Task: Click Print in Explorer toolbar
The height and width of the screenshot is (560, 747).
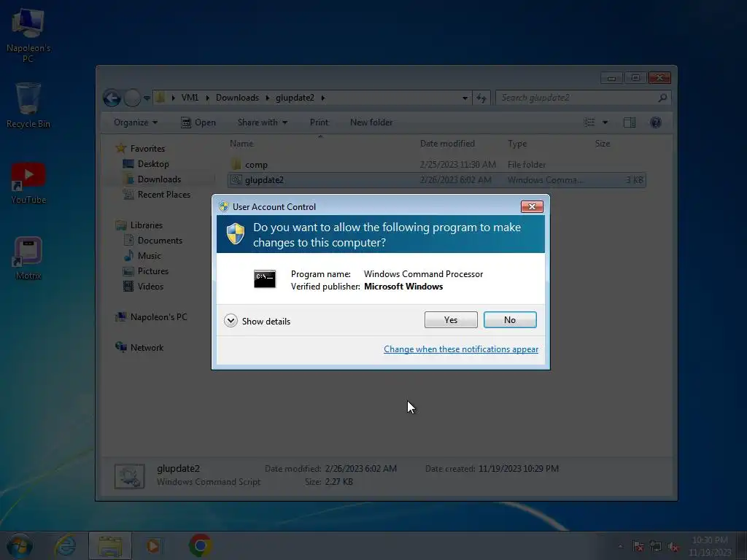Action: [319, 122]
